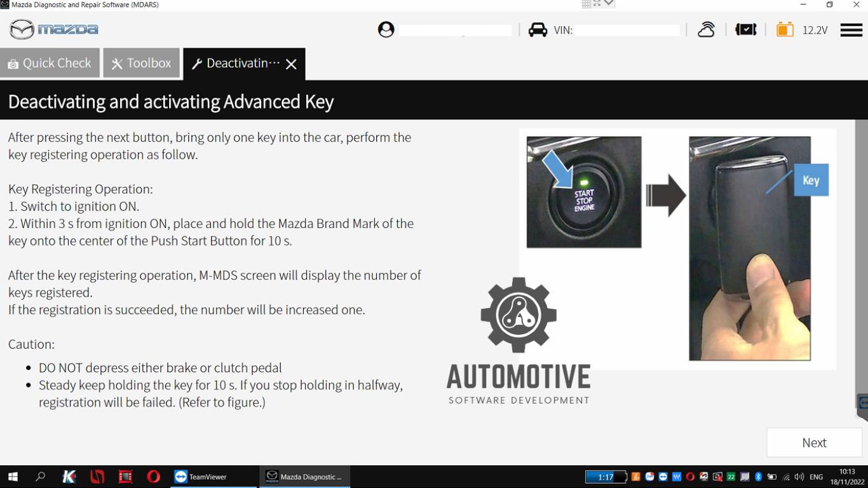Viewport: 868px width, 488px height.
Task: Click the camera icon on Quick Check tab
Action: 13,64
